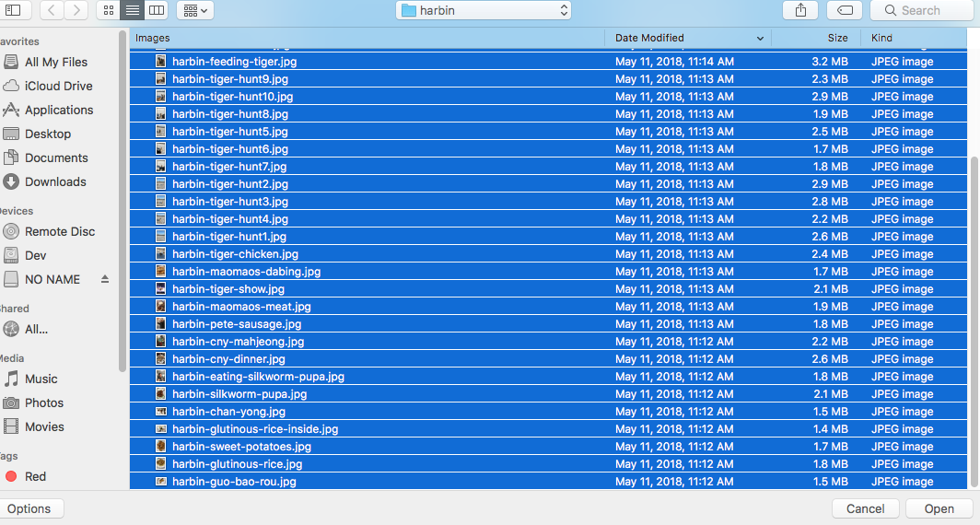Select harbin-maomaos-dabing.jpg file
980x525 pixels.
(x=548, y=271)
